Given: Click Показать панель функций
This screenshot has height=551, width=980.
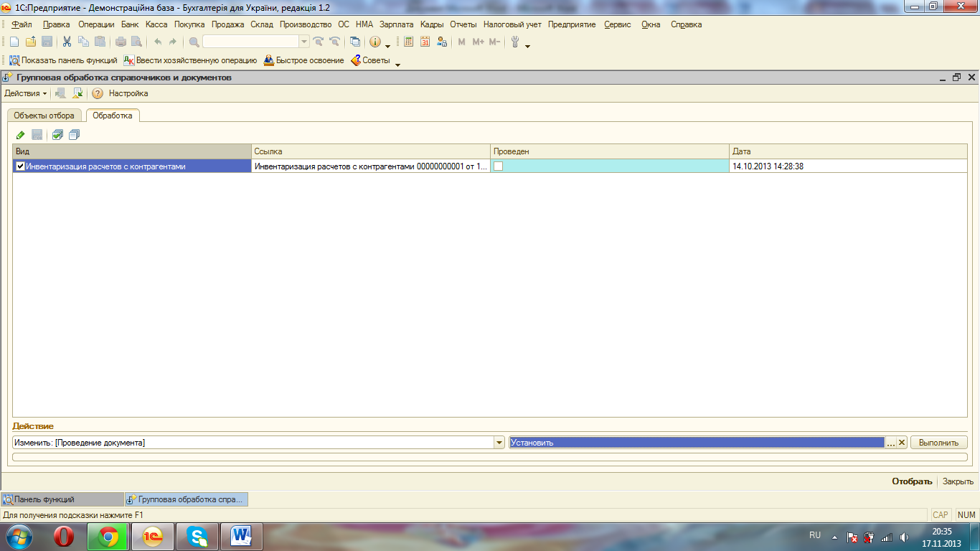Looking at the screenshot, I should 62,60.
